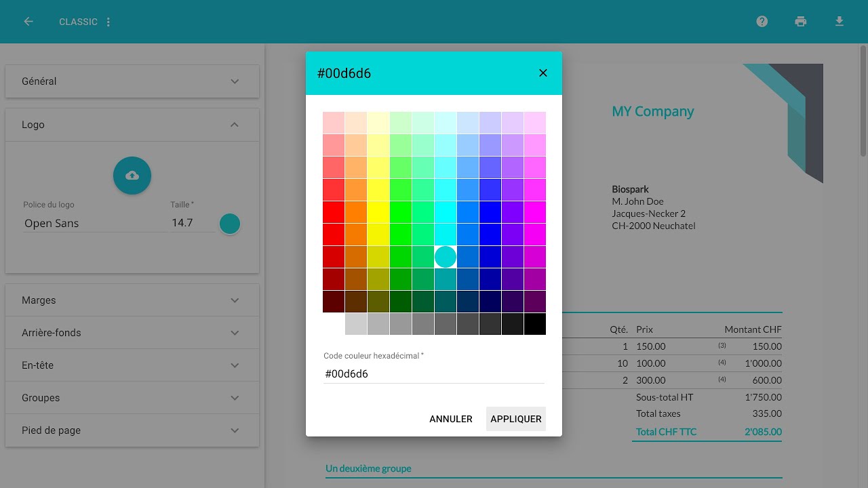Pick the pure violet swatch
This screenshot has height=488, width=868.
tap(513, 212)
